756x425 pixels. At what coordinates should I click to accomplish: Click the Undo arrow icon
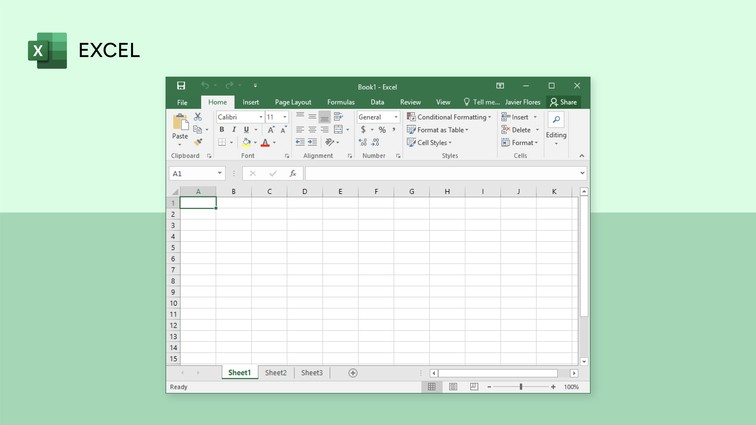tap(205, 85)
